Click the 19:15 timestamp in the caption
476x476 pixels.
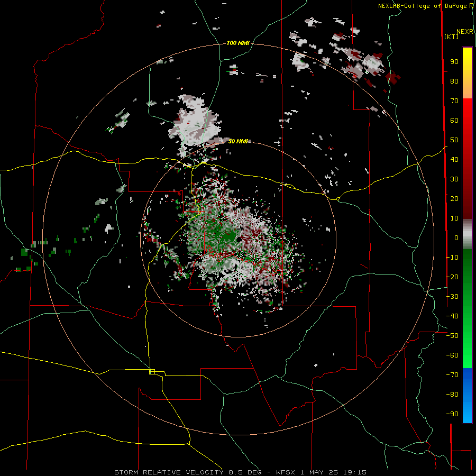(x=354, y=472)
